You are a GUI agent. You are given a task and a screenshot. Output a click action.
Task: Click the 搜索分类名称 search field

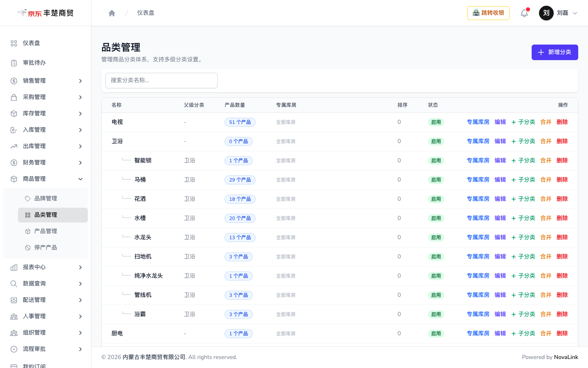pyautogui.click(x=161, y=81)
